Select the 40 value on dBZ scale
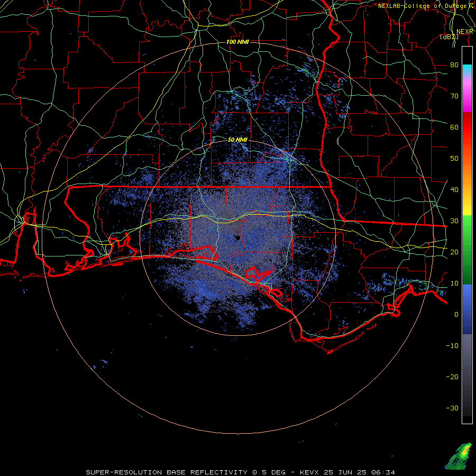 (454, 189)
